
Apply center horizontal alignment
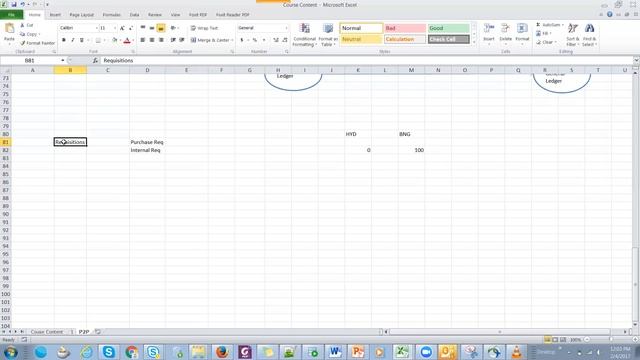[152, 40]
